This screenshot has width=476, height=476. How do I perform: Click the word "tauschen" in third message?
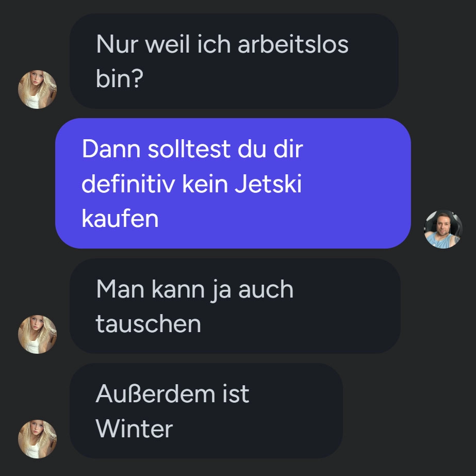pyautogui.click(x=149, y=324)
